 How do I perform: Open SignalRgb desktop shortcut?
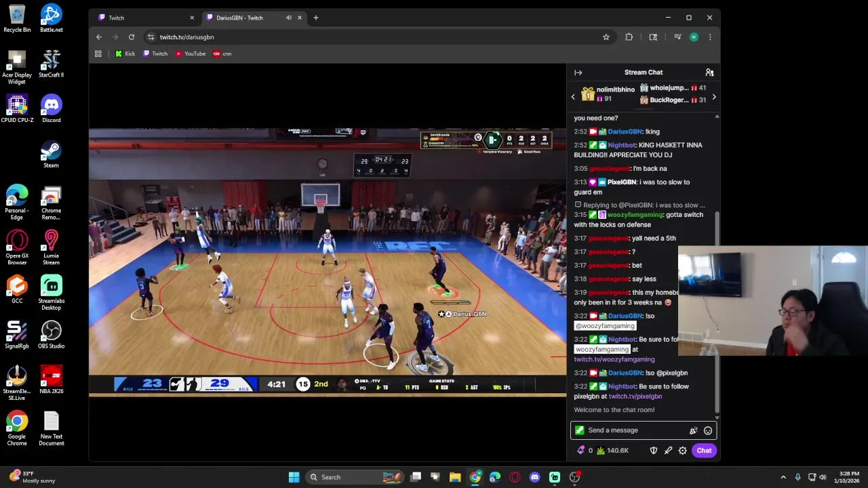click(x=17, y=334)
